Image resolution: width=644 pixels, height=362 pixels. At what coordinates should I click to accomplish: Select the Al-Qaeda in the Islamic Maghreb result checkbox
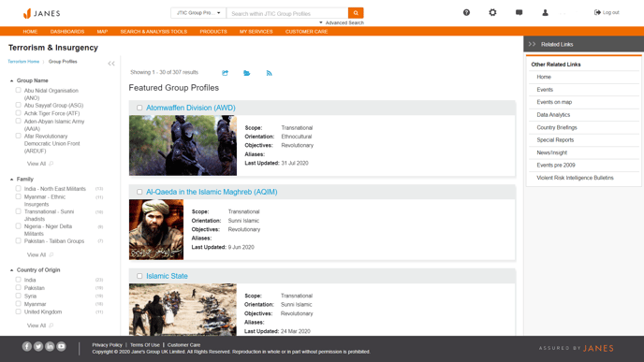(x=139, y=192)
